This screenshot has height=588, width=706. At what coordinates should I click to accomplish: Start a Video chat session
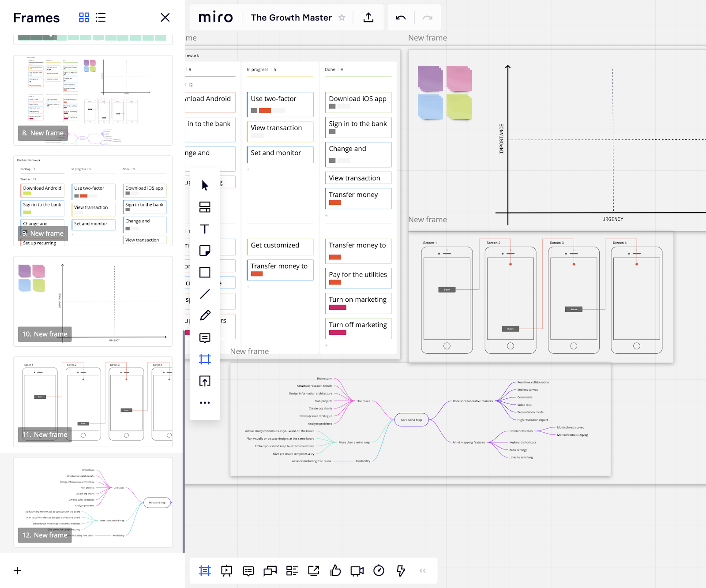click(x=357, y=570)
